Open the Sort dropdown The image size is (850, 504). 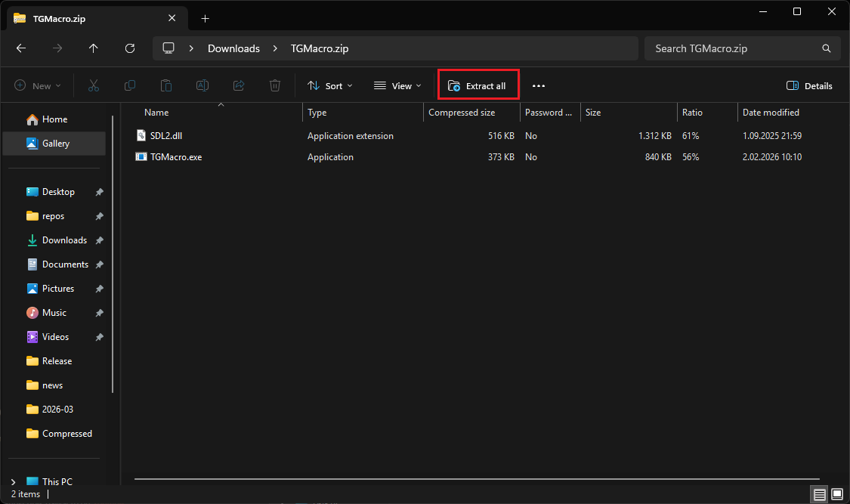(x=330, y=86)
